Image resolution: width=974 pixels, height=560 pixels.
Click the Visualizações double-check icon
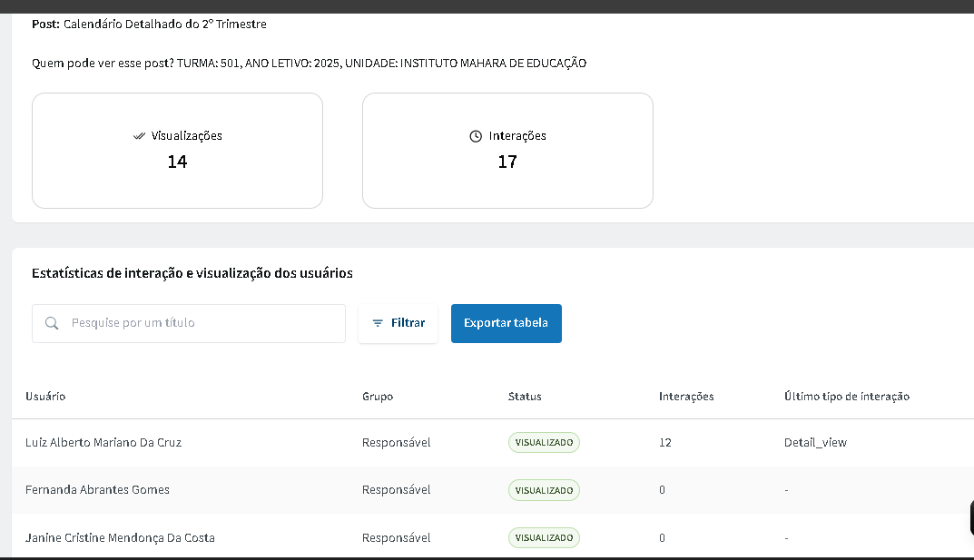(x=139, y=136)
